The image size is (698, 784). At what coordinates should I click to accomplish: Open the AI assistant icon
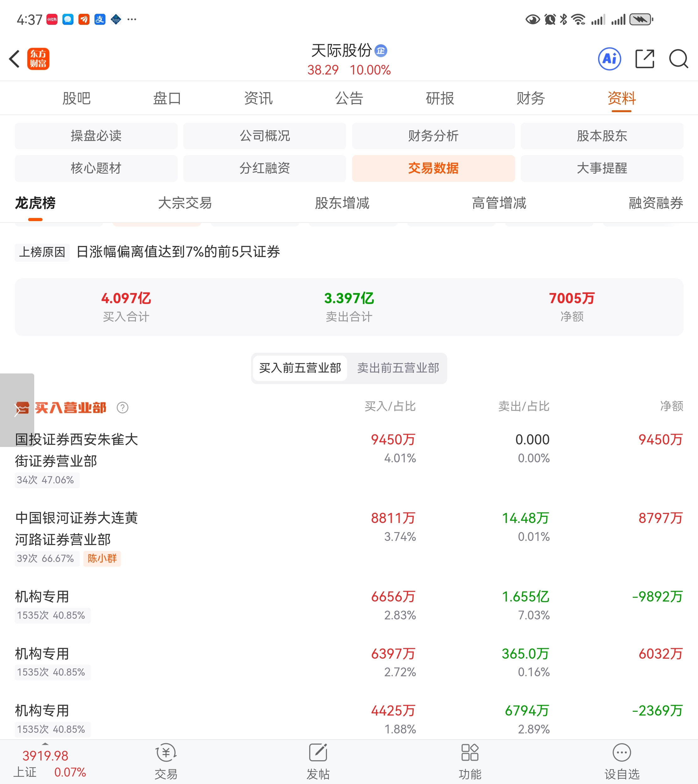[609, 59]
